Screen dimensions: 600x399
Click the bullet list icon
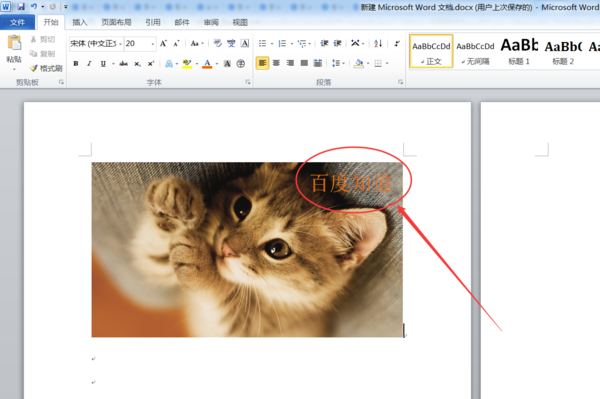point(262,44)
